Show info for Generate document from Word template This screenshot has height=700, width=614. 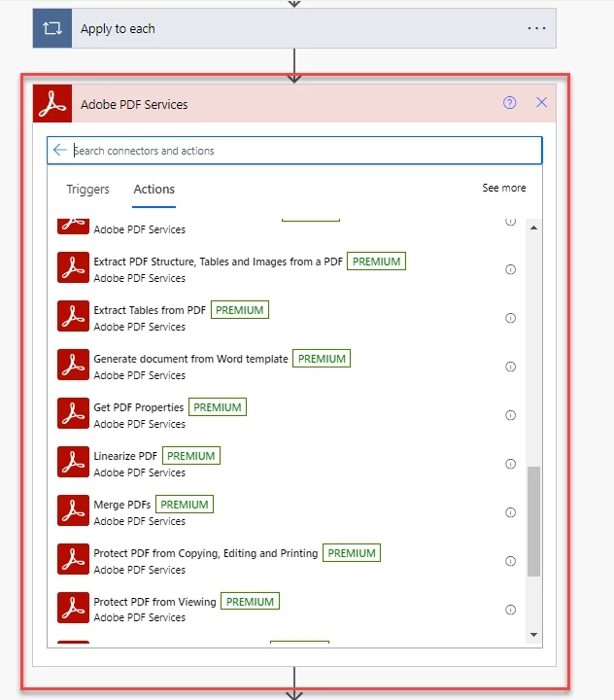click(x=510, y=367)
